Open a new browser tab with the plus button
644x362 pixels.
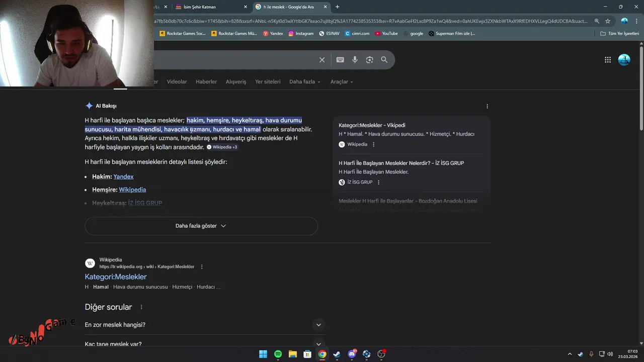337,7
